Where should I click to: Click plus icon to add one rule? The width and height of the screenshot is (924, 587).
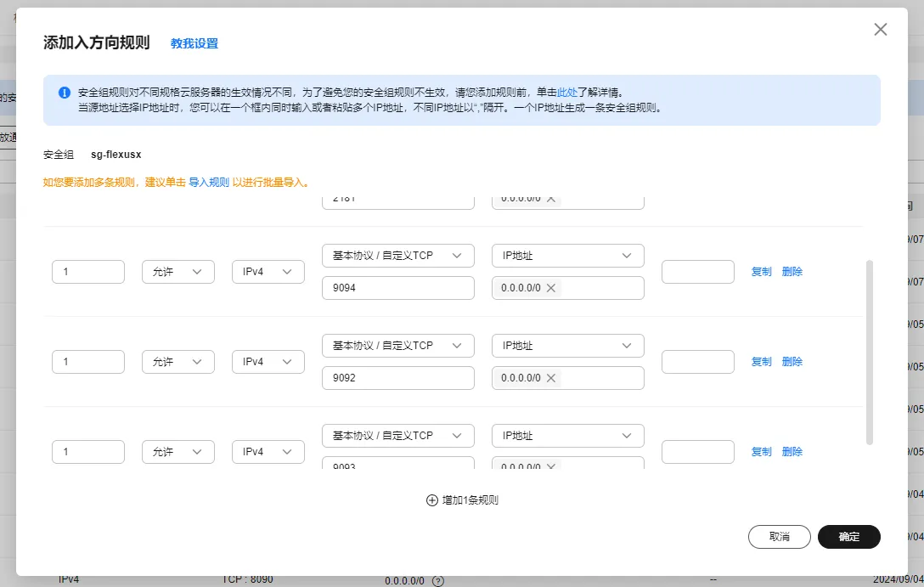[x=432, y=500]
